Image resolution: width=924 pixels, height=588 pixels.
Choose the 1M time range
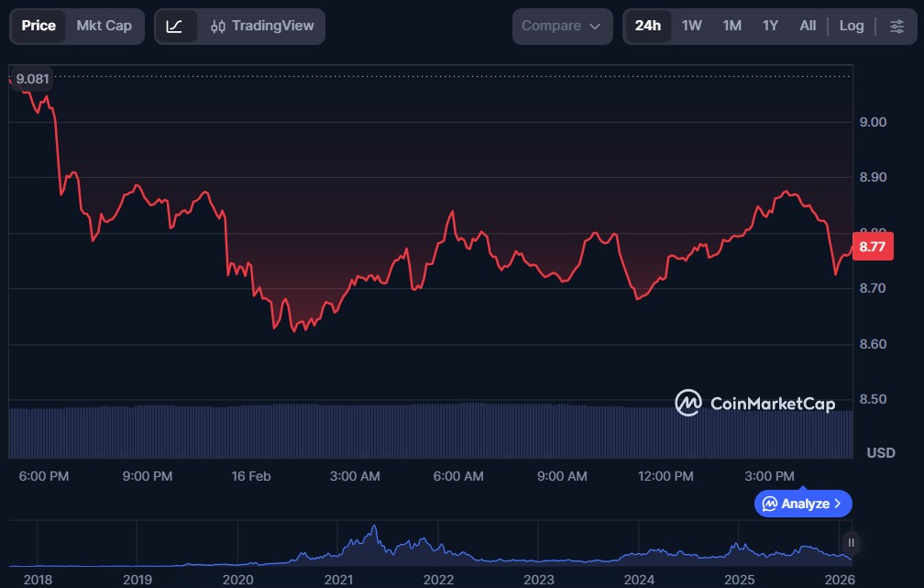[x=731, y=26]
